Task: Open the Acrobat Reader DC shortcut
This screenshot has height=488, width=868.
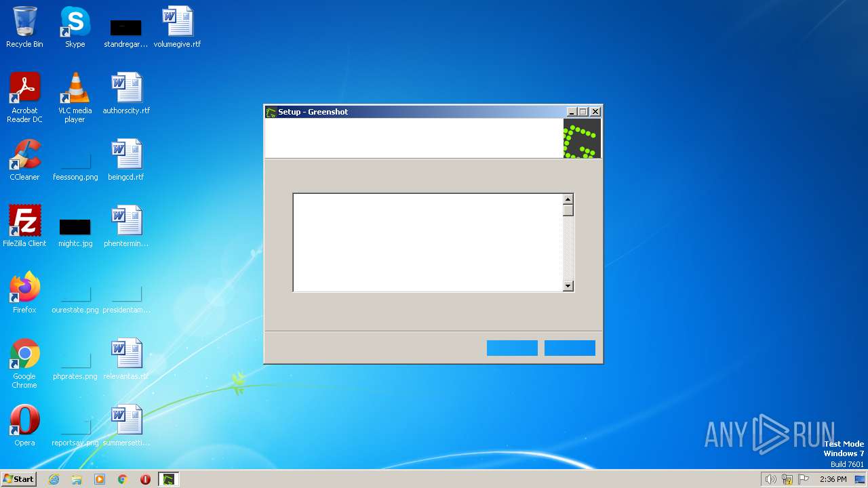Action: 24,97
